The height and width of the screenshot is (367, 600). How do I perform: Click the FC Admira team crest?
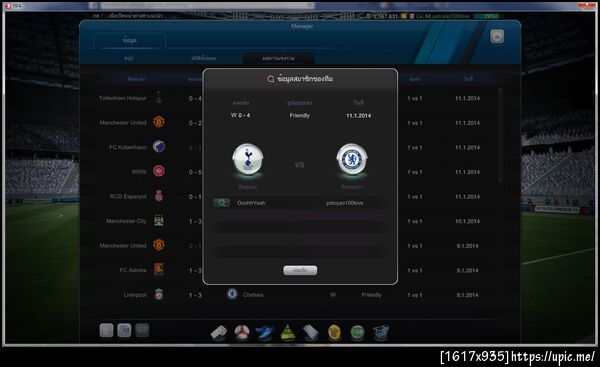click(159, 269)
